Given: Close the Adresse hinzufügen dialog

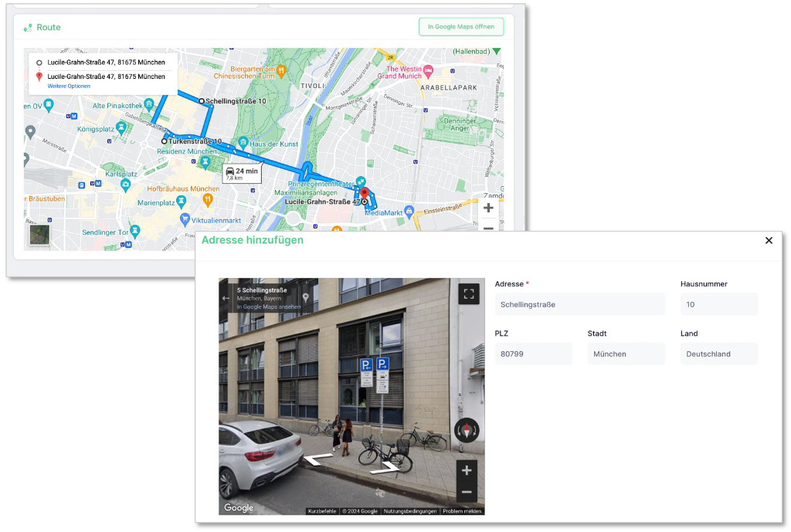Looking at the screenshot, I should point(769,240).
